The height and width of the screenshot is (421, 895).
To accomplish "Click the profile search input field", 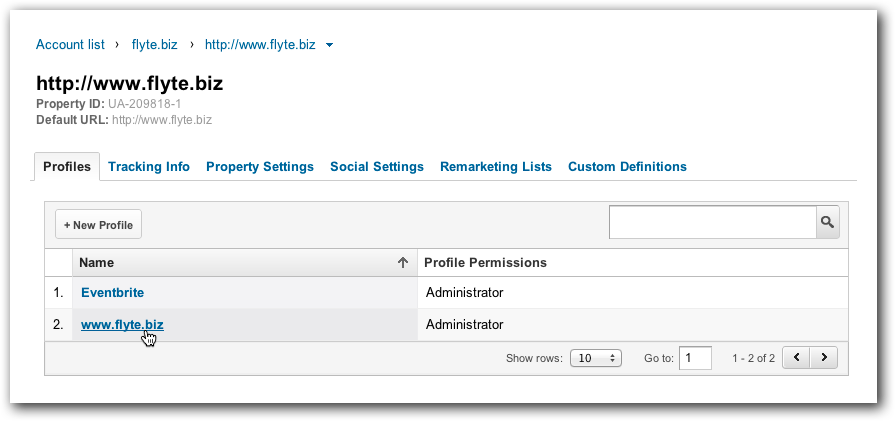I will tap(713, 222).
